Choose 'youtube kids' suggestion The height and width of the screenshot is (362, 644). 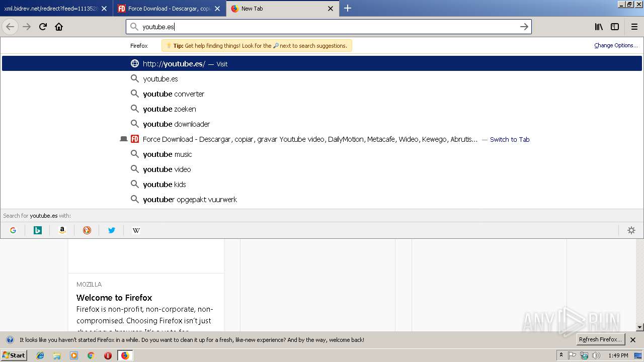(322, 185)
